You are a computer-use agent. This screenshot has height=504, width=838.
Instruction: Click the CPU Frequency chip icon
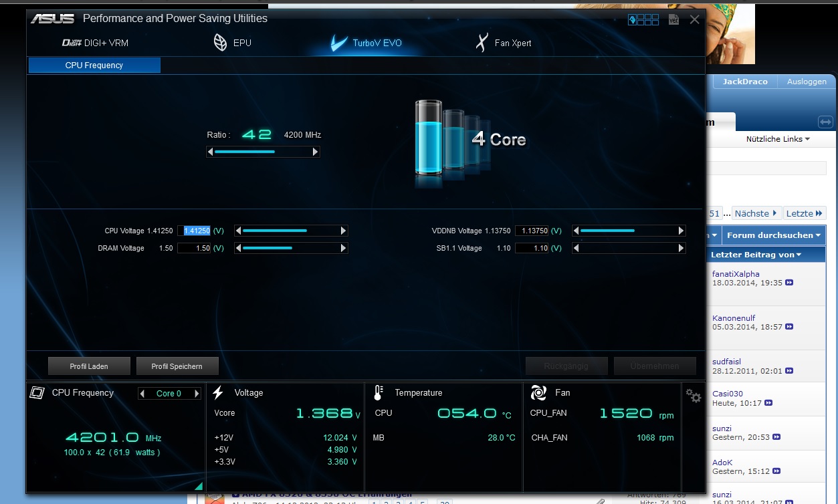(37, 393)
